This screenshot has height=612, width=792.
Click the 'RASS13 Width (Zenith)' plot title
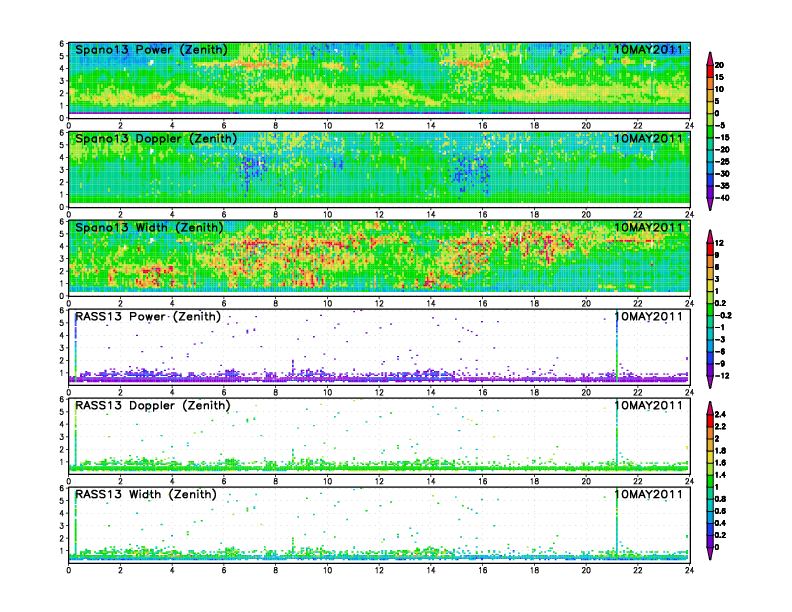[145, 494]
